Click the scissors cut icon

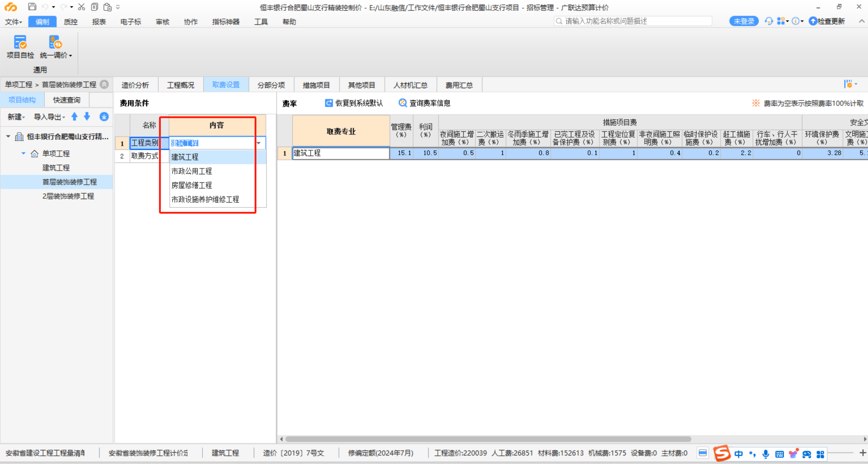tap(82, 7)
